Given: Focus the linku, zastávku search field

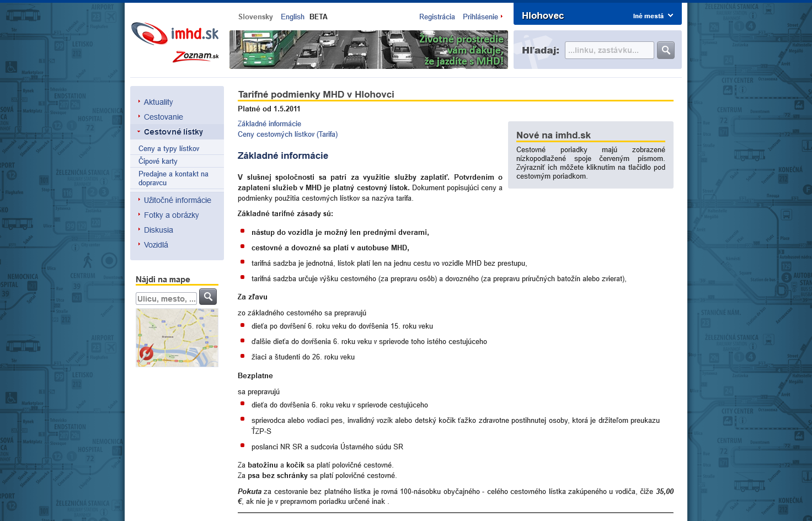Looking at the screenshot, I should click(x=609, y=50).
